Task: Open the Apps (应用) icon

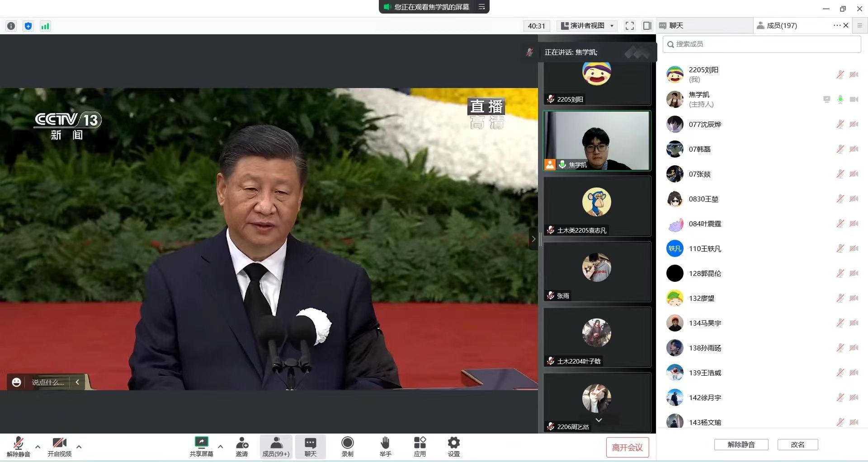Action: (420, 446)
